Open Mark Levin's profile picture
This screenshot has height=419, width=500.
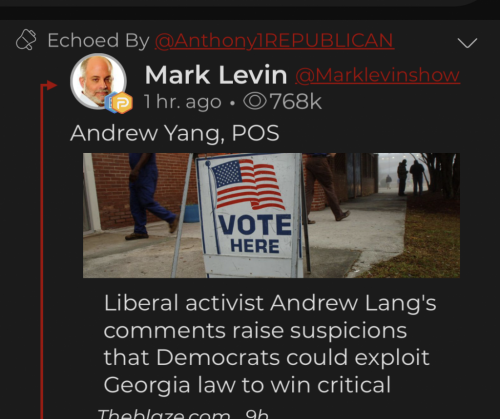[x=98, y=81]
